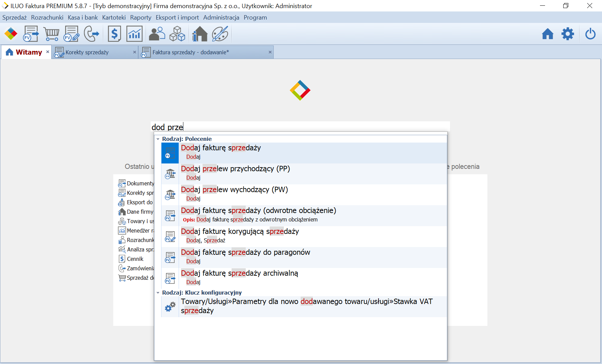Select 'Dodaj fakturę korygującą sprzedaży' result

point(304,237)
